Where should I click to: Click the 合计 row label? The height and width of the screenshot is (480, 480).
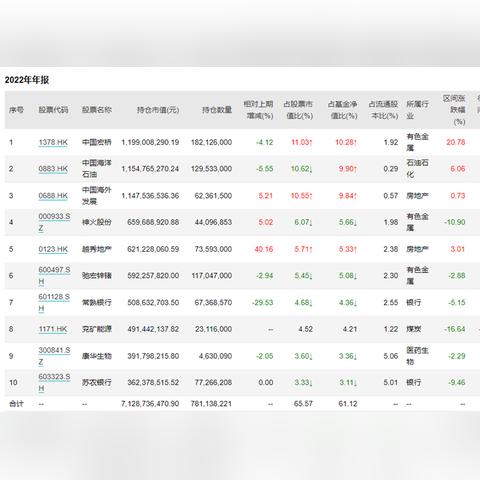[16, 404]
